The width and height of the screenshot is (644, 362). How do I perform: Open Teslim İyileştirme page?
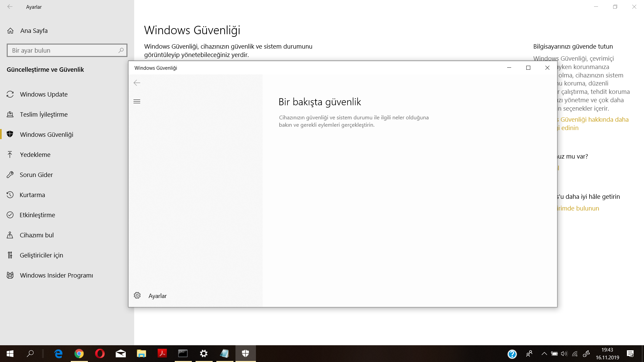coord(67,114)
